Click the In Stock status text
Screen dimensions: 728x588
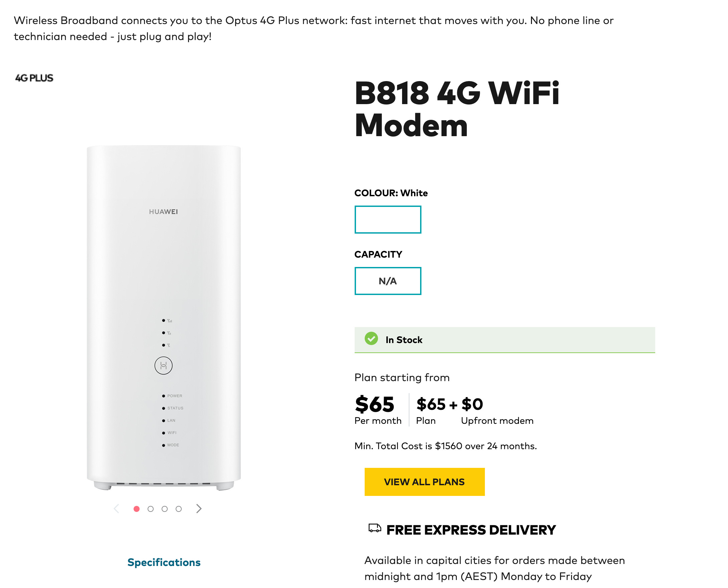(x=404, y=340)
